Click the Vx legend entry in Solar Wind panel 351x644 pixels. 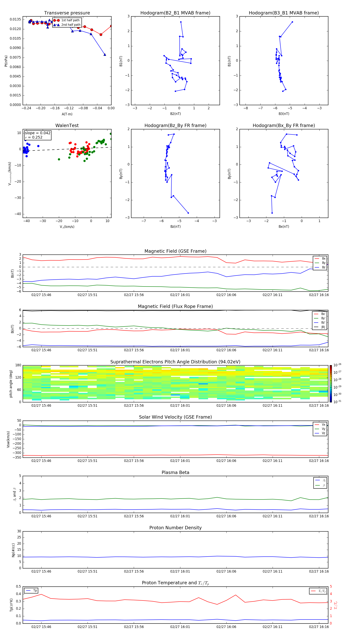click(320, 424)
